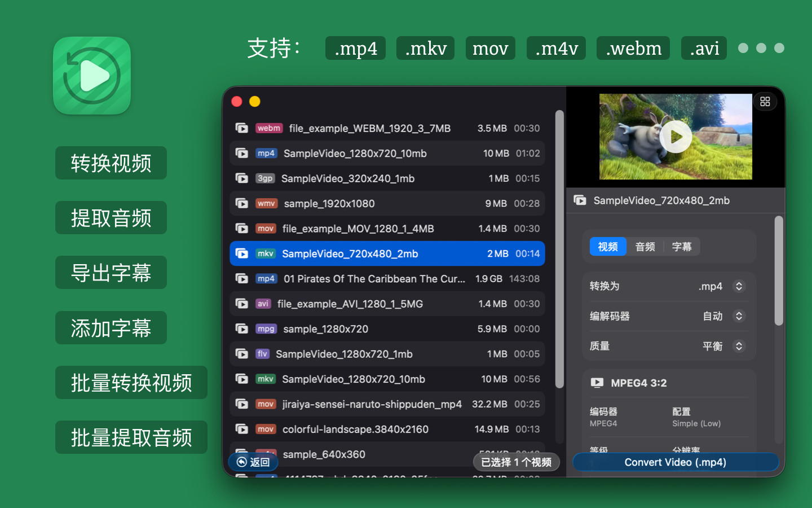The image size is (812, 508).
Task: Click the 返回 back button
Action: 253,462
